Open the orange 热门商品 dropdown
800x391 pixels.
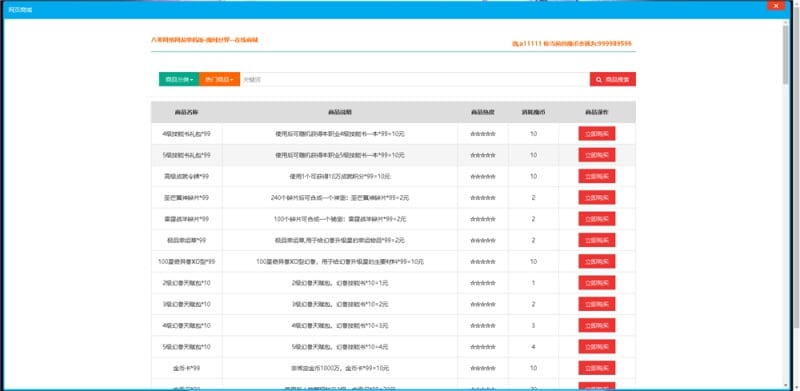(219, 79)
